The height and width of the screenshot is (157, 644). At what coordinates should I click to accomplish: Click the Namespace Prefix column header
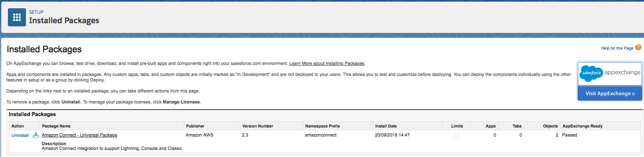click(323, 126)
